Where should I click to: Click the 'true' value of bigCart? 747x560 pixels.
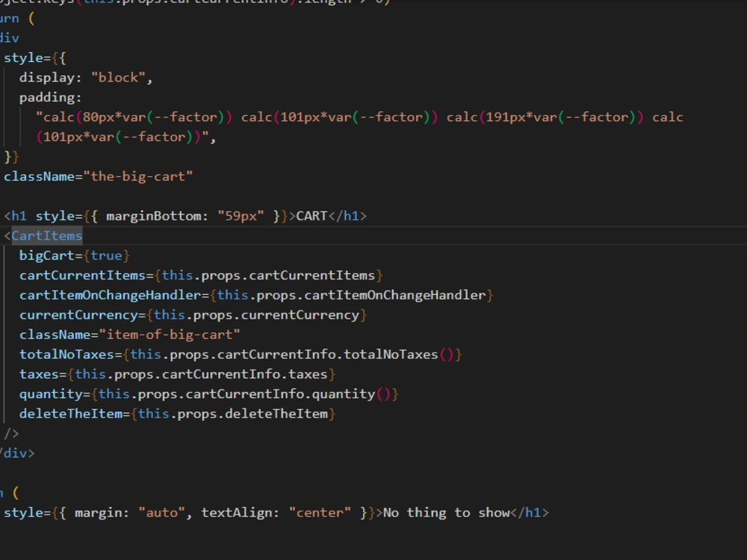(106, 255)
